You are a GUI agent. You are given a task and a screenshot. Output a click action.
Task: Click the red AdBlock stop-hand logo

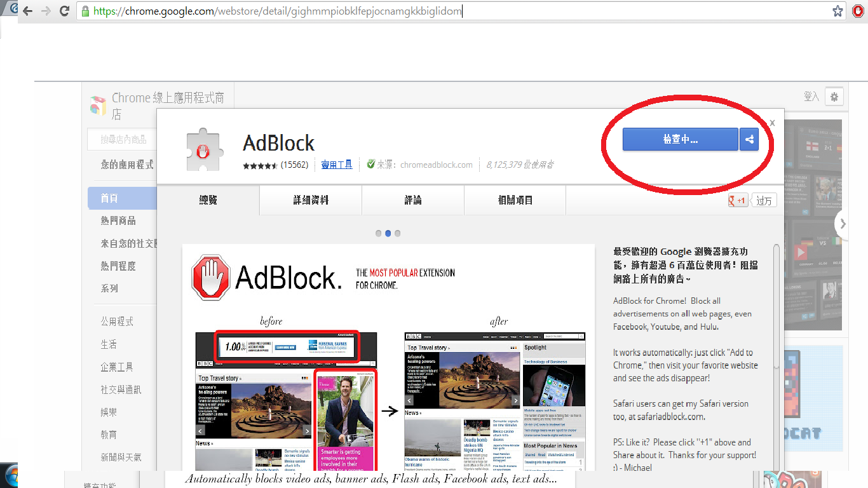click(210, 277)
